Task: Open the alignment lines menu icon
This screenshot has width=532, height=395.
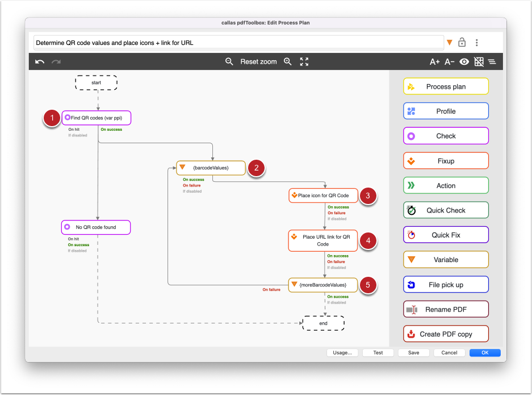Action: pyautogui.click(x=492, y=62)
